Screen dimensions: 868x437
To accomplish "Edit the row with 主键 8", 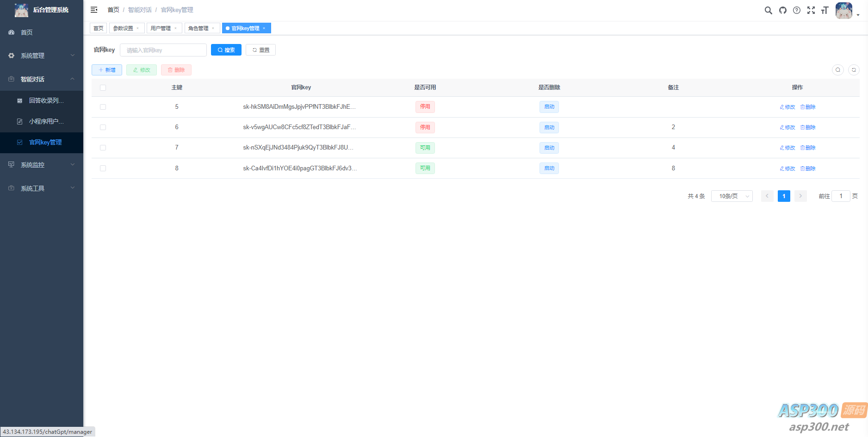I will [x=787, y=169].
